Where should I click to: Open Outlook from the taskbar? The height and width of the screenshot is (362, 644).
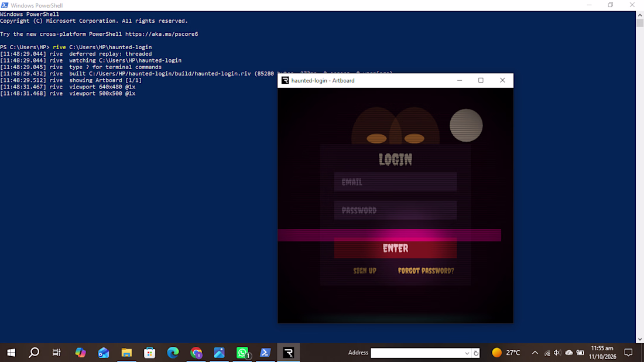[104, 353]
